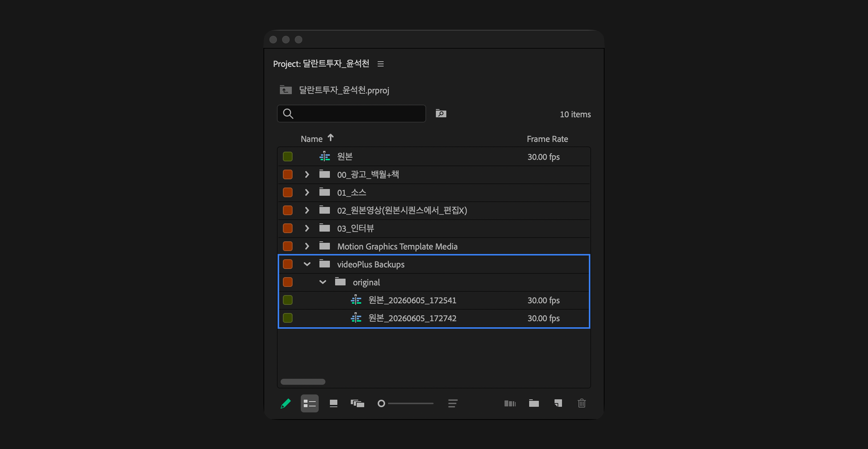Image resolution: width=868 pixels, height=449 pixels.
Task: Expand the 00_광고_백월+책 bin
Action: pos(307,174)
